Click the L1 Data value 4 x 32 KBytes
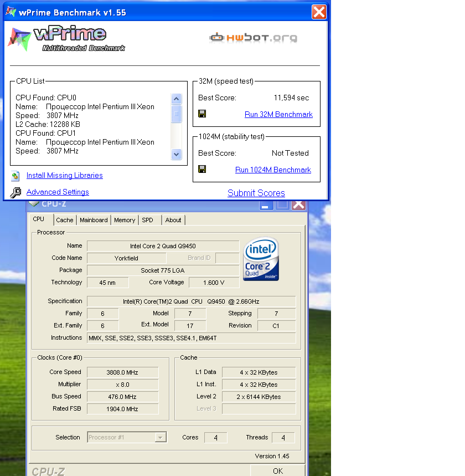 click(x=259, y=372)
